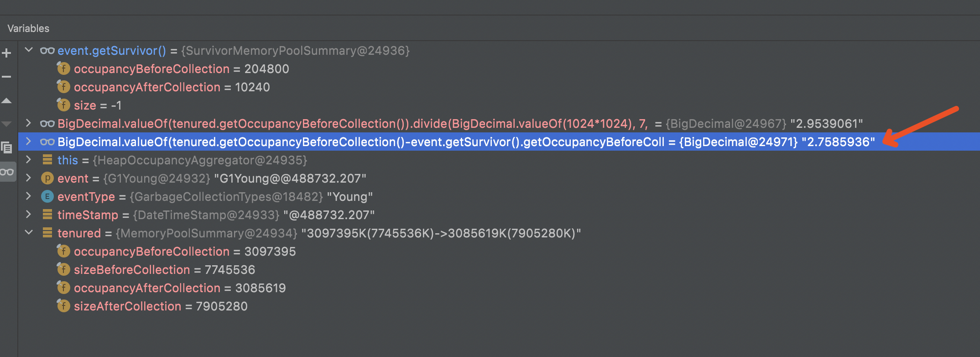Move the selected watch up

point(6,100)
